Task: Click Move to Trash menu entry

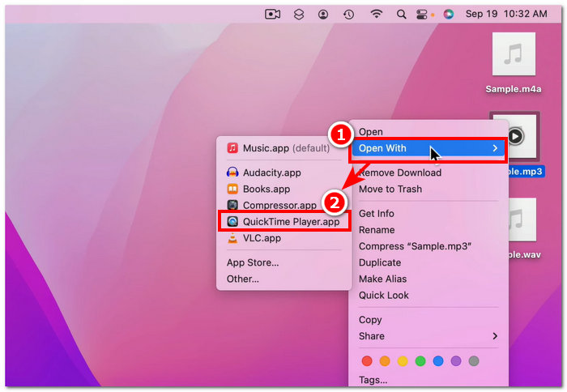Action: [x=390, y=189]
